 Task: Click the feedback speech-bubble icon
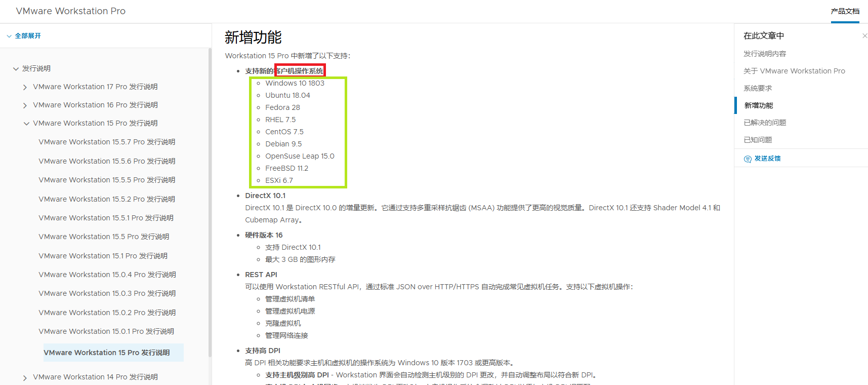(x=748, y=159)
